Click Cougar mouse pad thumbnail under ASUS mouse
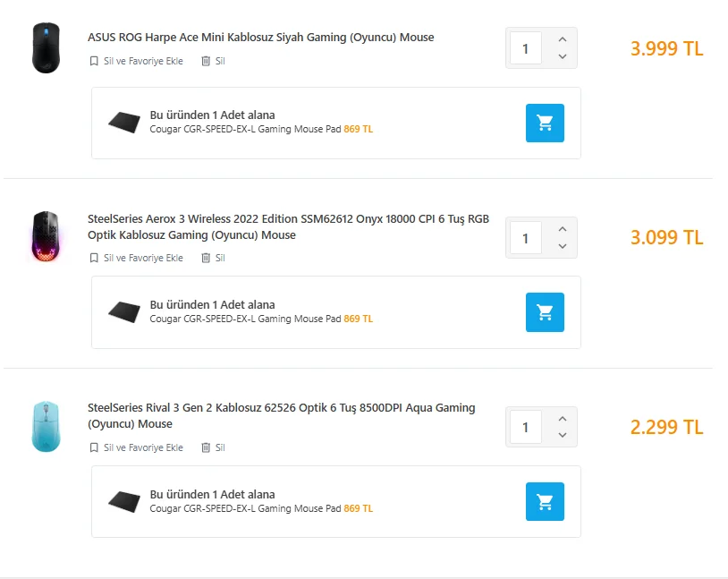728x579 pixels. pos(124,123)
